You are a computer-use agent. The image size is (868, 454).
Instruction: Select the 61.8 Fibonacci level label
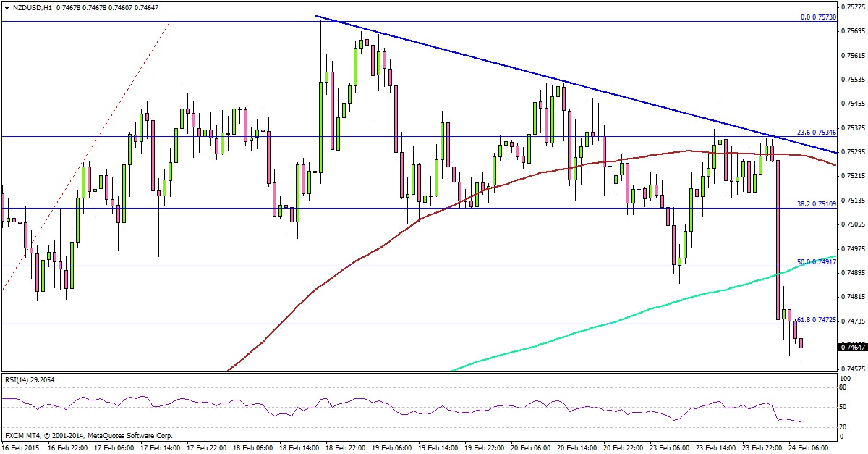coord(815,319)
